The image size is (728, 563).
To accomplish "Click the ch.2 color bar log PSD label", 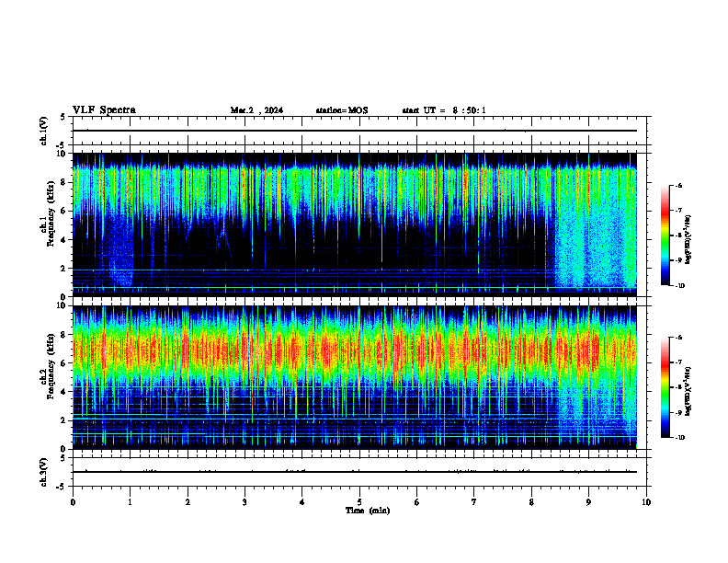I will [688, 391].
